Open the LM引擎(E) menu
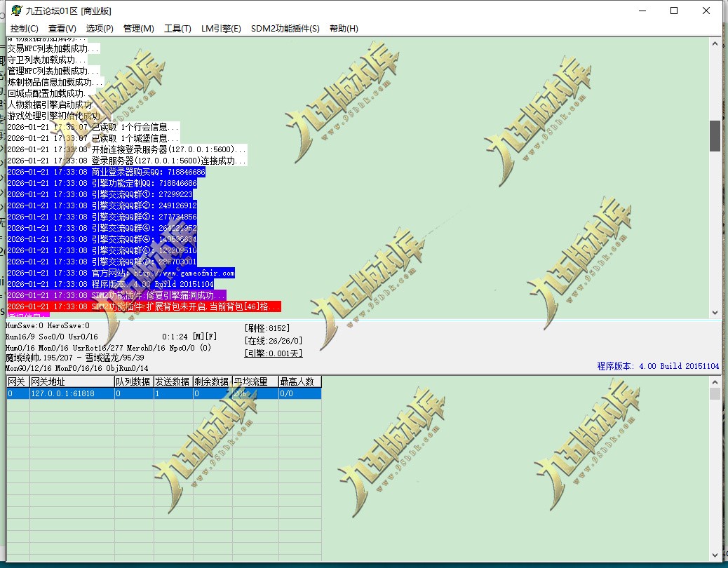 (221, 29)
